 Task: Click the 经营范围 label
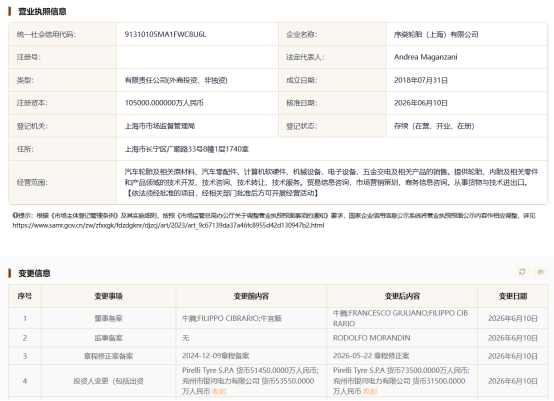pyautogui.click(x=32, y=182)
